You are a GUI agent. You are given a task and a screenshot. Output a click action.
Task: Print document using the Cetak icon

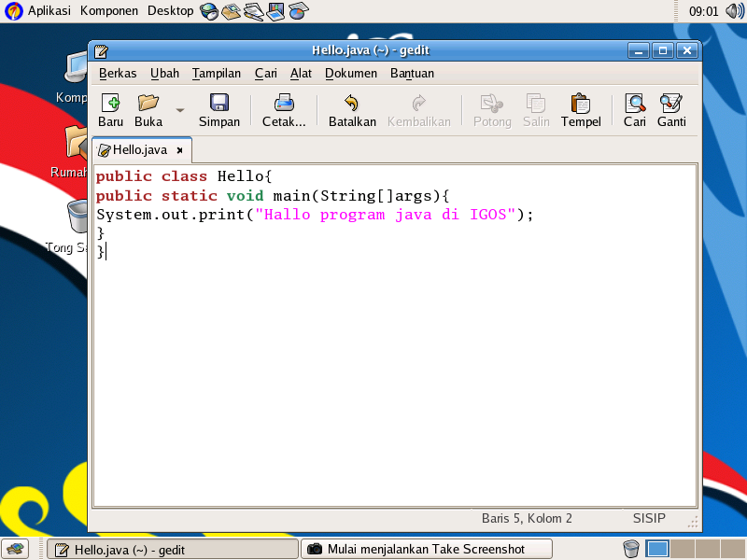[x=284, y=103]
